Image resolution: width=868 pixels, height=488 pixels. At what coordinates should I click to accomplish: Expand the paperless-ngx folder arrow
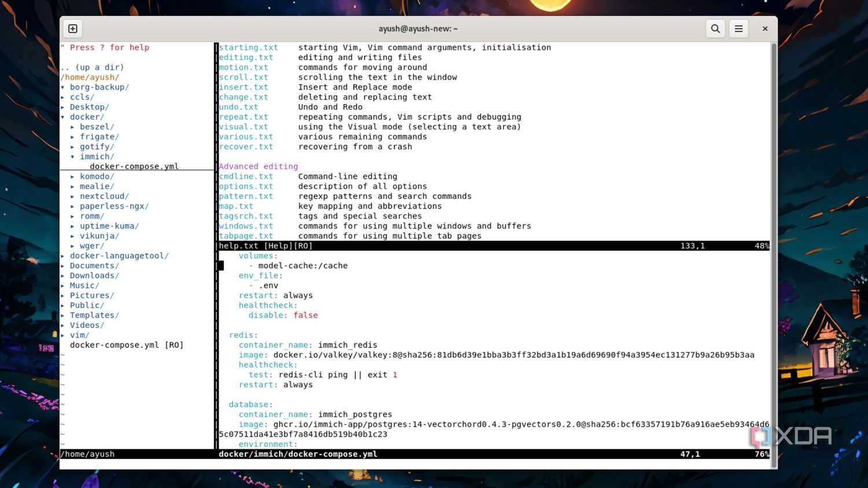[72, 206]
